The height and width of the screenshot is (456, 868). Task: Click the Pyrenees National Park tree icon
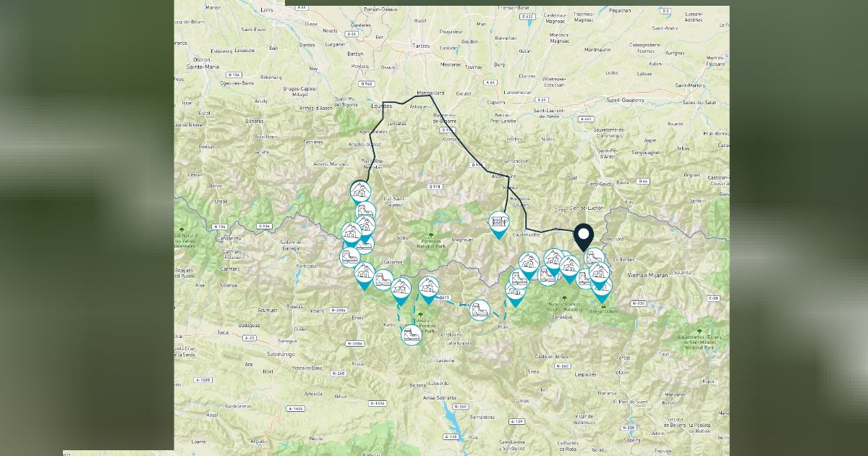click(x=432, y=235)
